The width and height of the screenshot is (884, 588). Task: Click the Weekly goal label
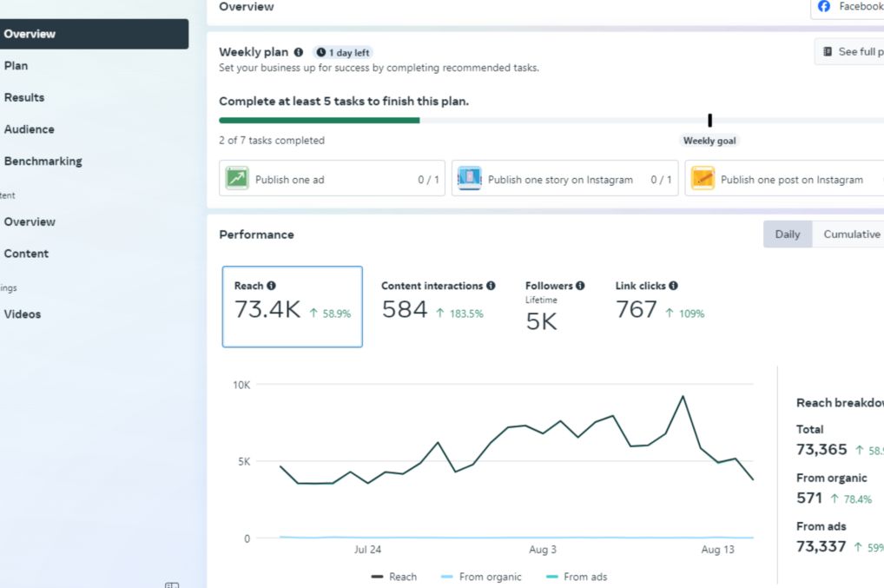709,141
